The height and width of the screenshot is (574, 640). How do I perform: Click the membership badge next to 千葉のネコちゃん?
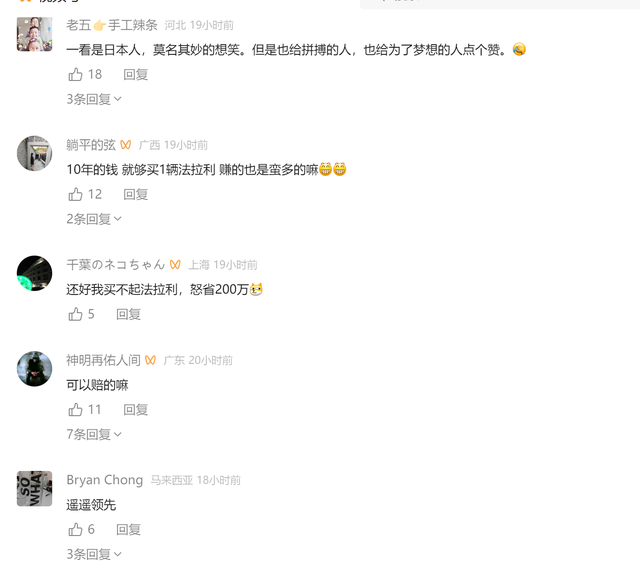click(175, 265)
